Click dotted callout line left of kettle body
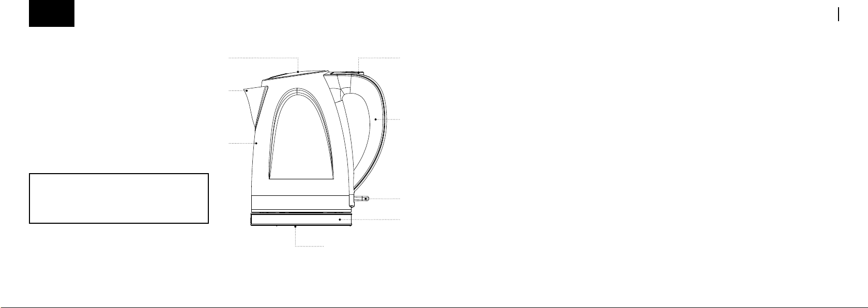Viewport: 868px width, 308px height. pos(242,143)
